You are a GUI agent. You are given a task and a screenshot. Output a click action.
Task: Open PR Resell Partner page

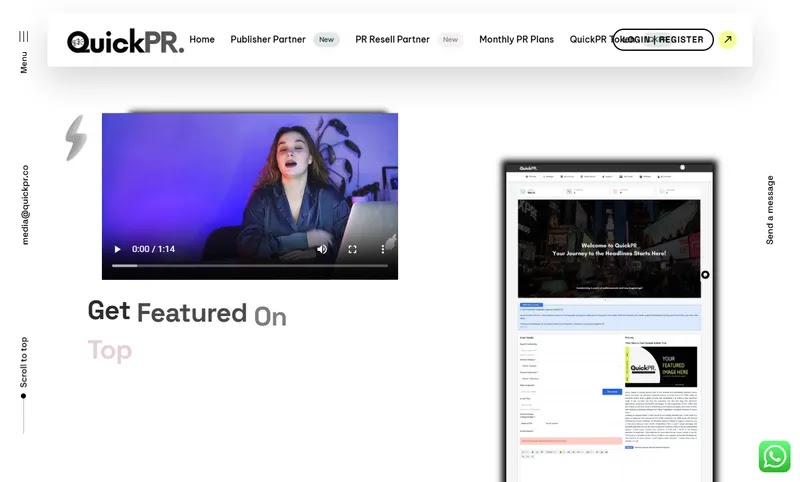[392, 39]
